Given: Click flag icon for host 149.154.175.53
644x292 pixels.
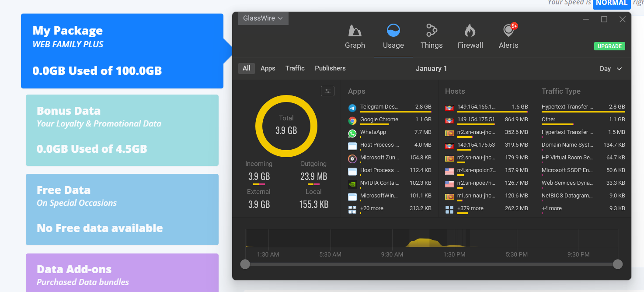Looking at the screenshot, I should click(x=449, y=146).
